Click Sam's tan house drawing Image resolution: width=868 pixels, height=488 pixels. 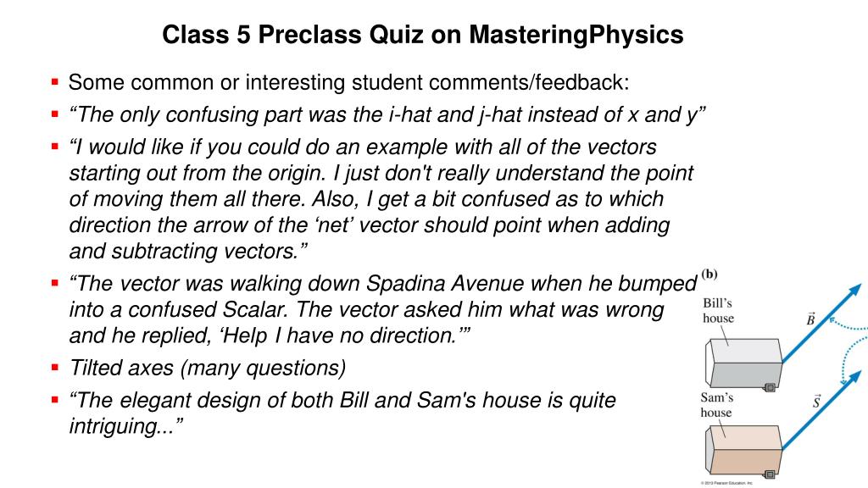742,448
